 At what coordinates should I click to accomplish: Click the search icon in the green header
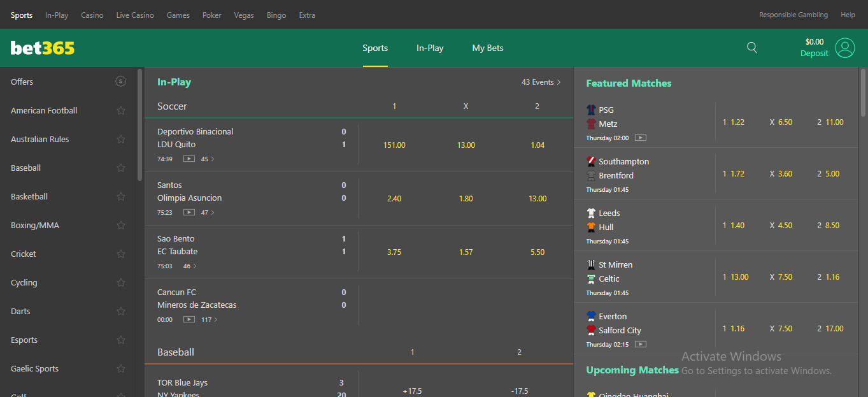click(x=751, y=48)
